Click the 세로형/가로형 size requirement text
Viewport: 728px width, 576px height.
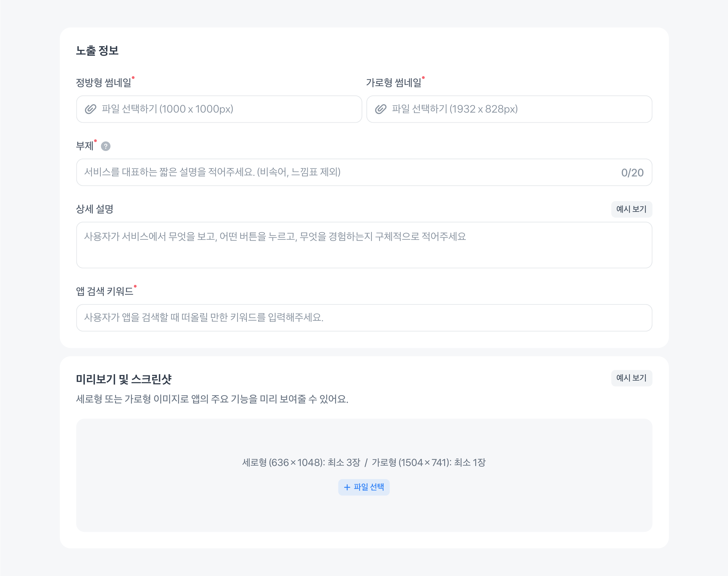click(x=364, y=462)
